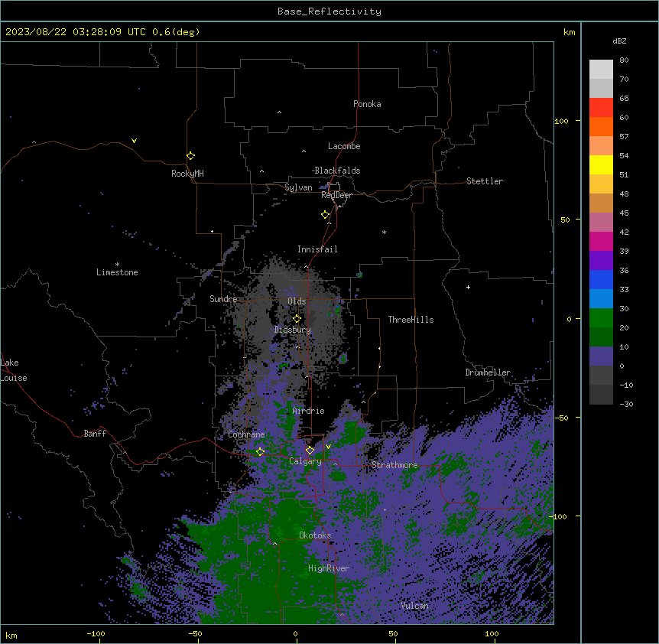
Task: Pick the slate purple 0-10 dBZ legend swatch
Action: [601, 356]
